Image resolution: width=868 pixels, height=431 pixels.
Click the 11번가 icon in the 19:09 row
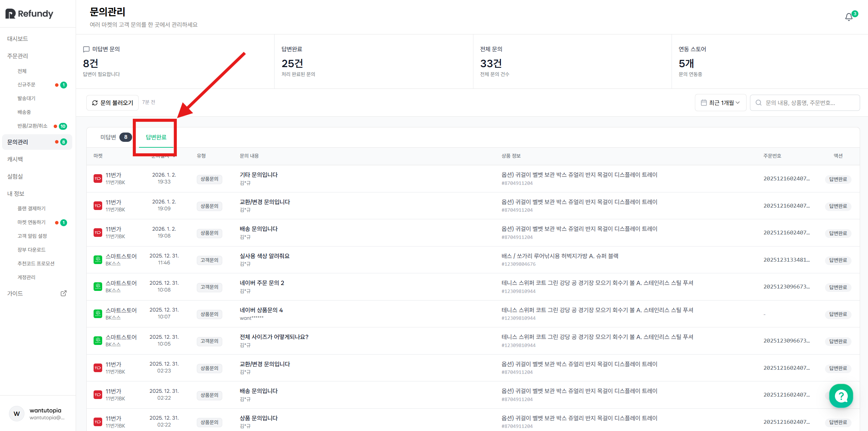[98, 206]
